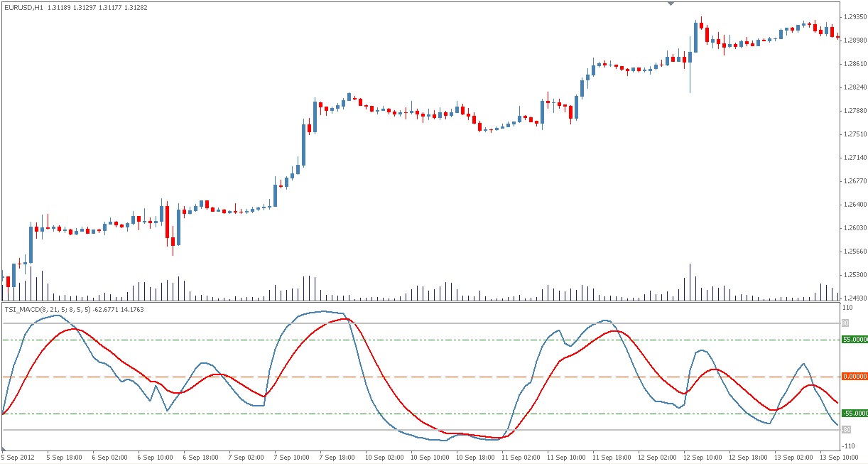Click the 11 Sep 02:00 time label

tap(520, 458)
